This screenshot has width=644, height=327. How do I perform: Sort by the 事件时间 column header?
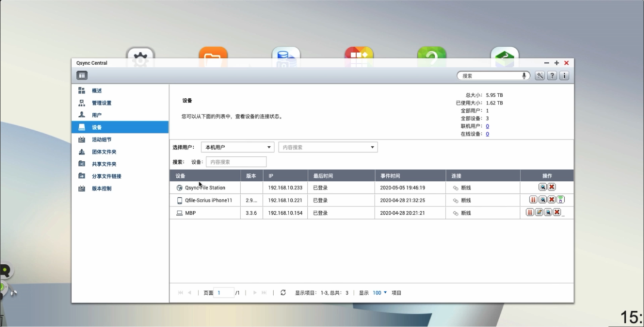410,175
